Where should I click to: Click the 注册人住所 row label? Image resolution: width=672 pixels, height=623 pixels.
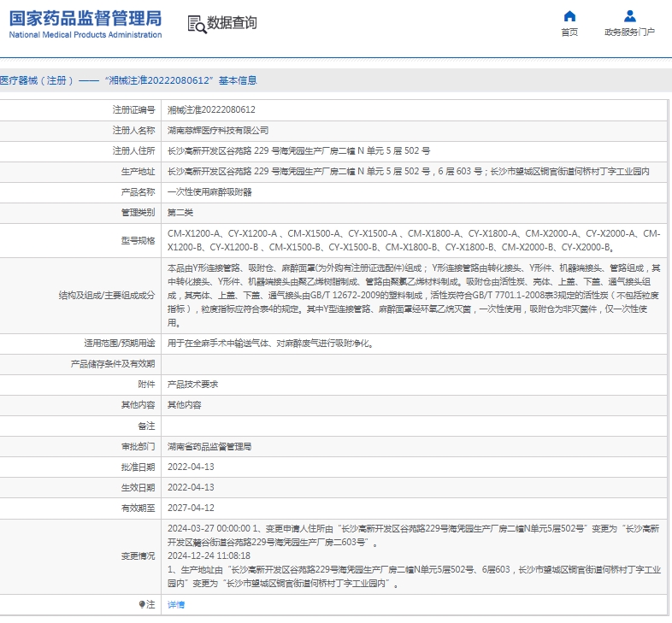133,150
